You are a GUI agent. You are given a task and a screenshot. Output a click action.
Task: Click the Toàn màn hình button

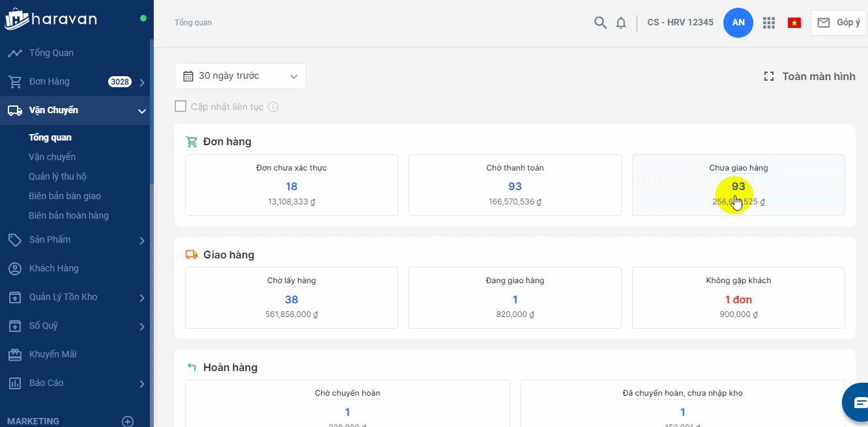point(809,77)
